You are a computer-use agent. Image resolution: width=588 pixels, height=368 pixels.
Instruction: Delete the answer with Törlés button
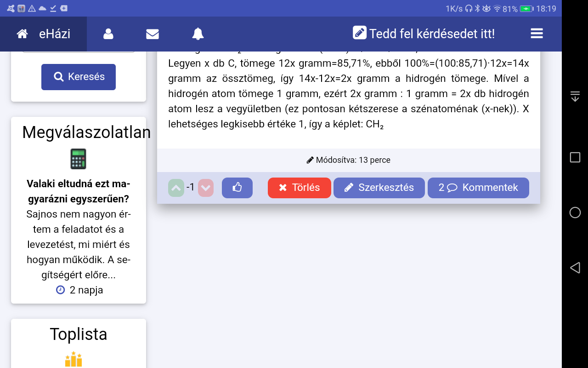tap(299, 188)
